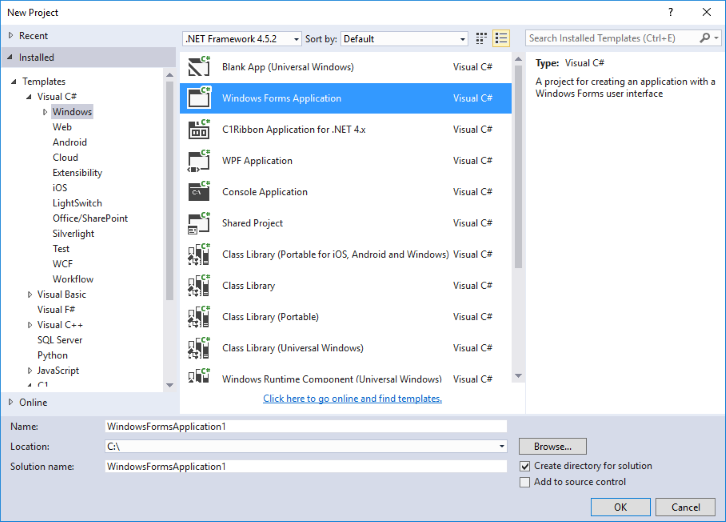The height and width of the screenshot is (522, 726).
Task: Expand the Visual Basic tree node
Action: click(30, 295)
